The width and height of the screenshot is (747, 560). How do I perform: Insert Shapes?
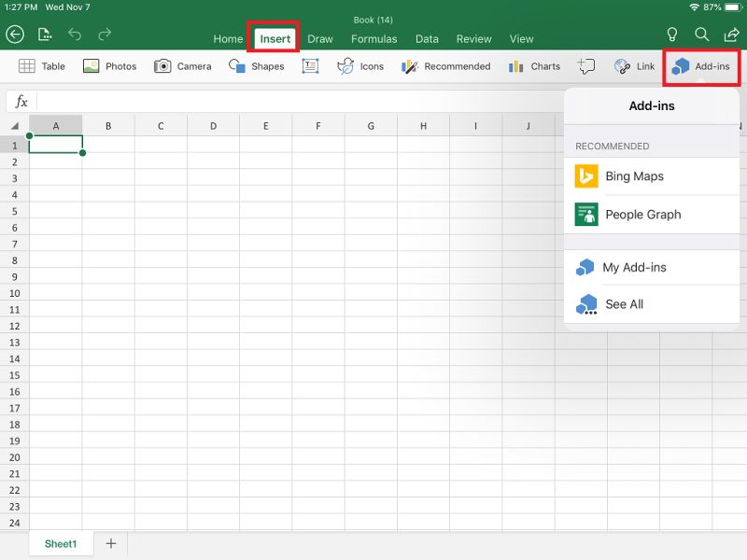[x=256, y=66]
